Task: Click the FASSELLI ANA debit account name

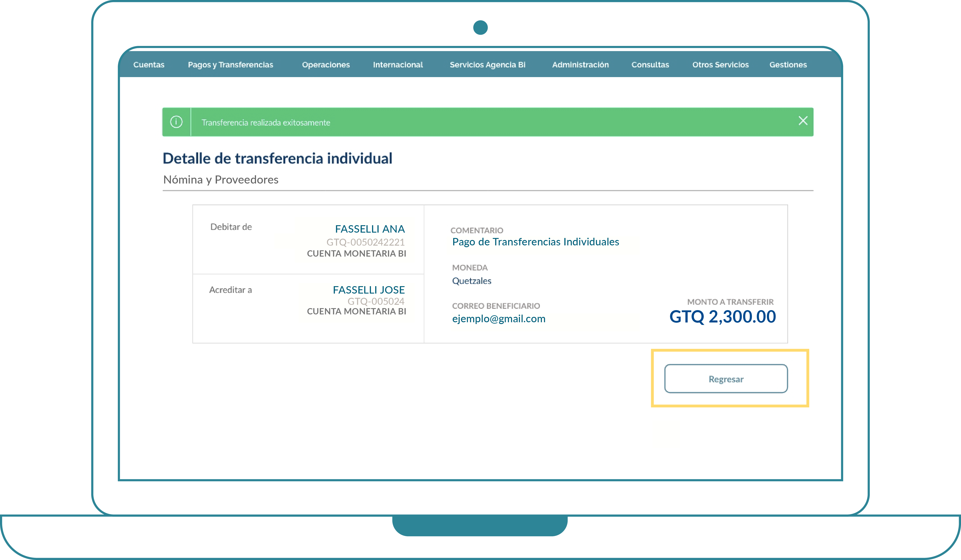Action: tap(370, 229)
